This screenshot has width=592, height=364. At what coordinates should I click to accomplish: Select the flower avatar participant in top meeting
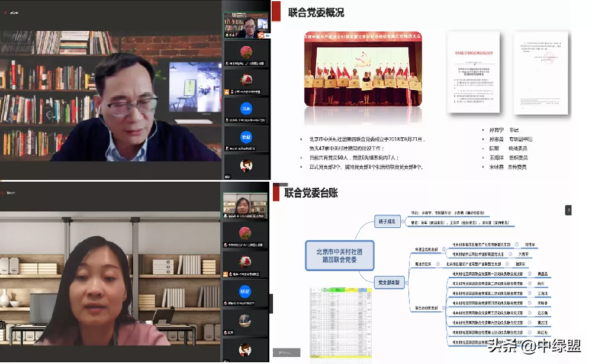click(246, 51)
